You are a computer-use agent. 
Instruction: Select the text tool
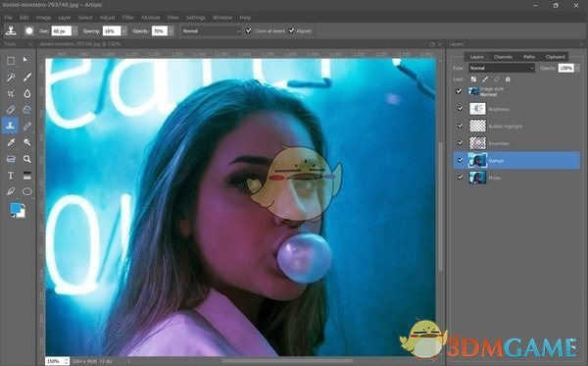coord(11,176)
